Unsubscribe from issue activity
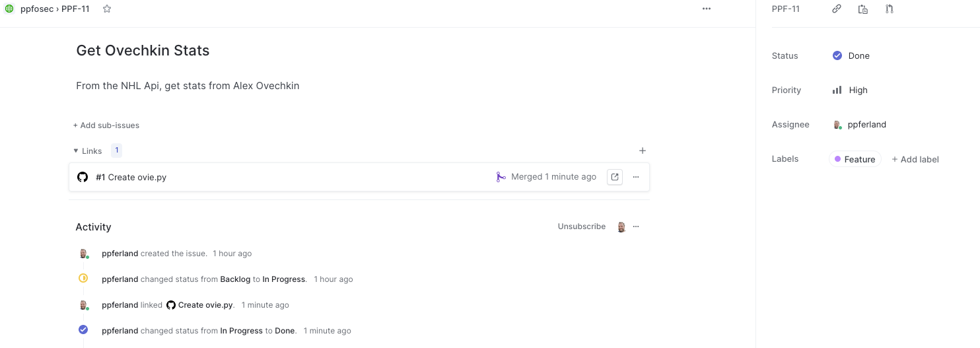 (x=582, y=226)
